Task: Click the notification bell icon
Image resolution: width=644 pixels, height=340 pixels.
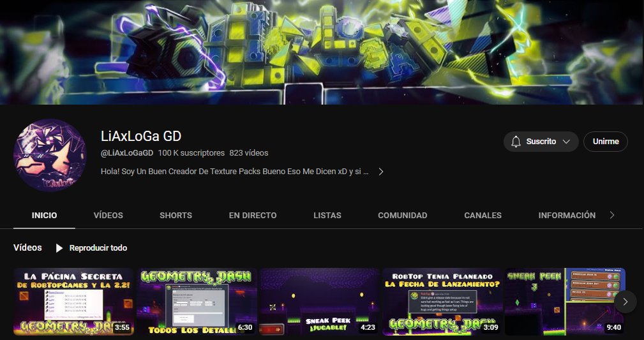Action: (516, 142)
